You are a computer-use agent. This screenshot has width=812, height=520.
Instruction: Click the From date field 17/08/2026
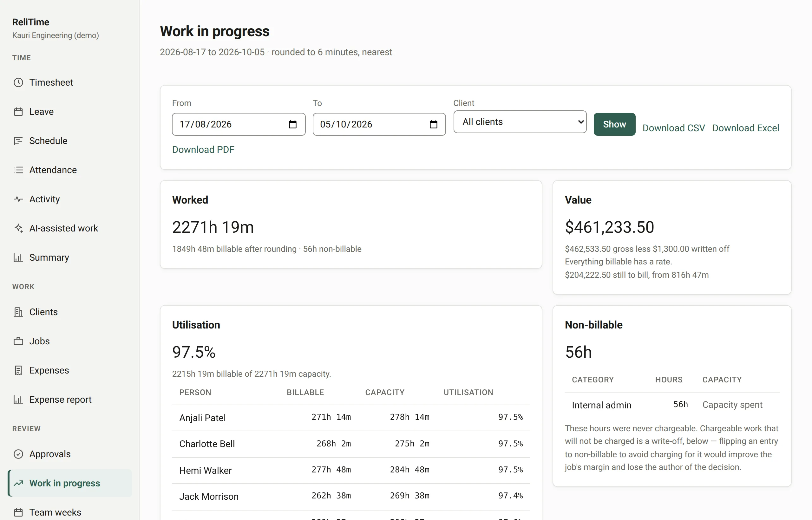tap(239, 124)
